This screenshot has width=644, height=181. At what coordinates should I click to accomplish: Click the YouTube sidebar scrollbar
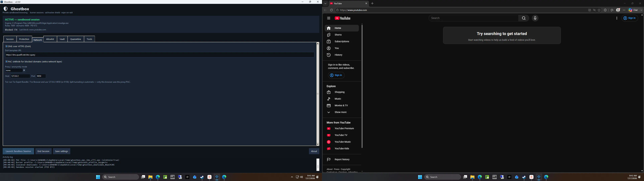click(x=362, y=86)
